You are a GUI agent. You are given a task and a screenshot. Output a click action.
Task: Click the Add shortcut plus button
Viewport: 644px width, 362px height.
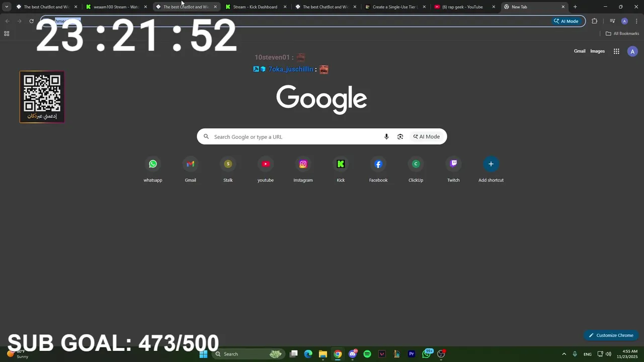(x=491, y=164)
